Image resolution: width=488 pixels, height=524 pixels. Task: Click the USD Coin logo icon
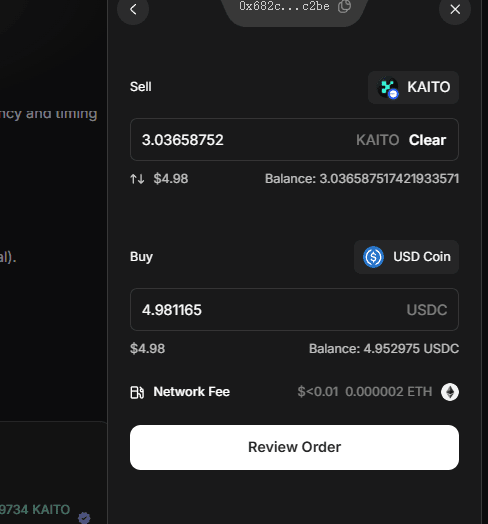point(373,257)
